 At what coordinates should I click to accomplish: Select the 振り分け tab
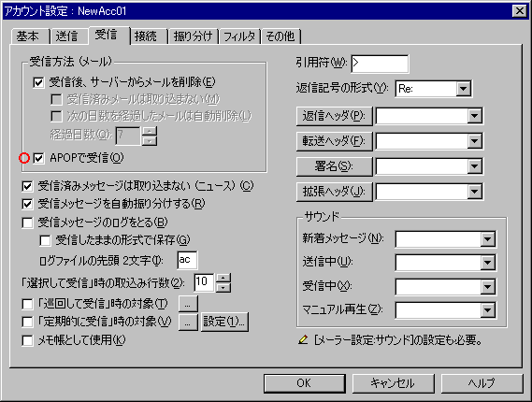point(193,36)
